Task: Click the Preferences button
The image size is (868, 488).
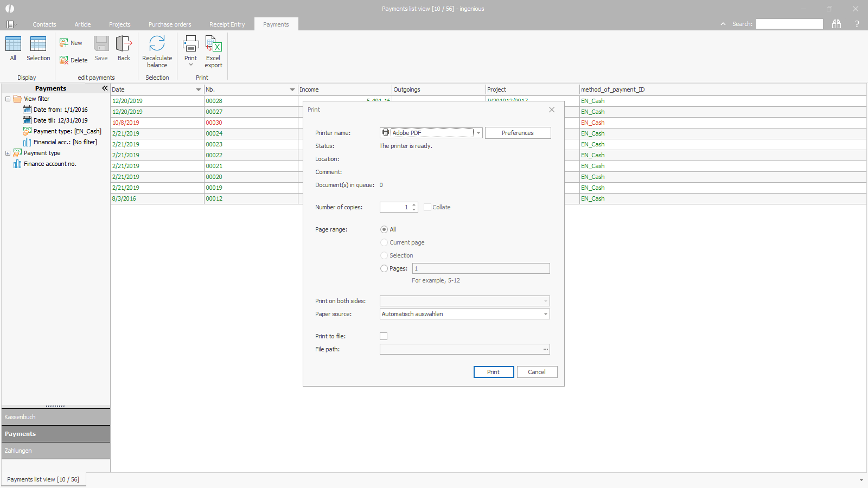Action: click(x=518, y=133)
